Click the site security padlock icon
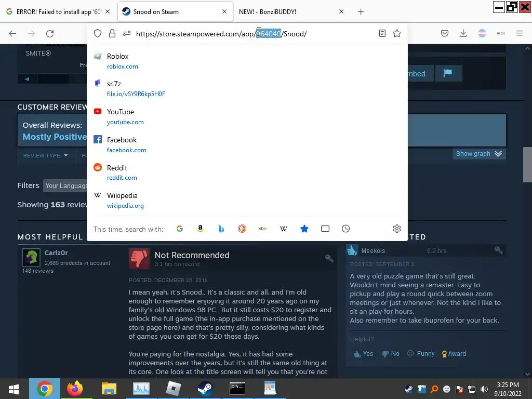This screenshot has width=532, height=399. [112, 33]
